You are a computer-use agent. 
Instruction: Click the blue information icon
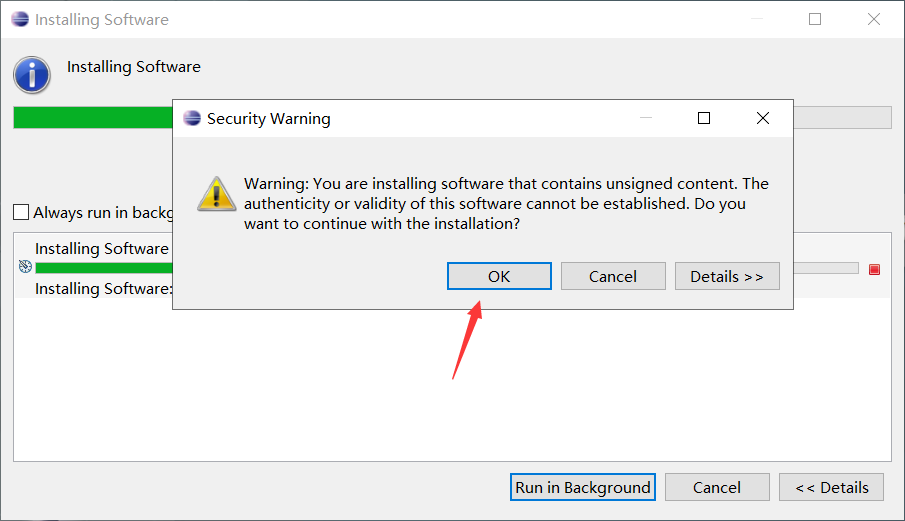(x=32, y=75)
